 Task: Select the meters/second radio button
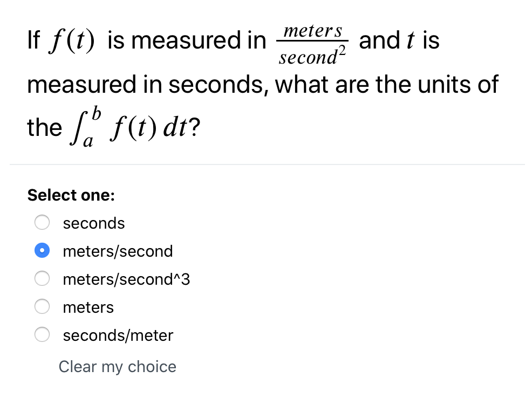coord(42,250)
